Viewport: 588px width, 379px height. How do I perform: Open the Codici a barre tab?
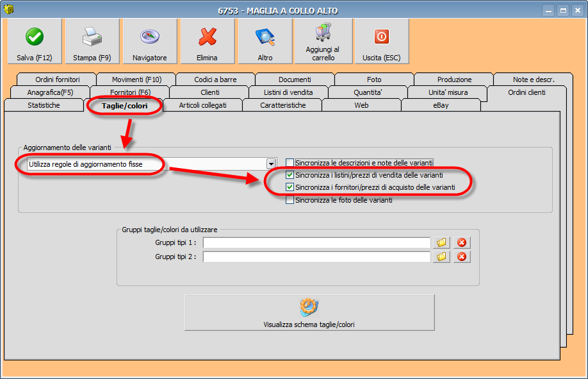215,80
